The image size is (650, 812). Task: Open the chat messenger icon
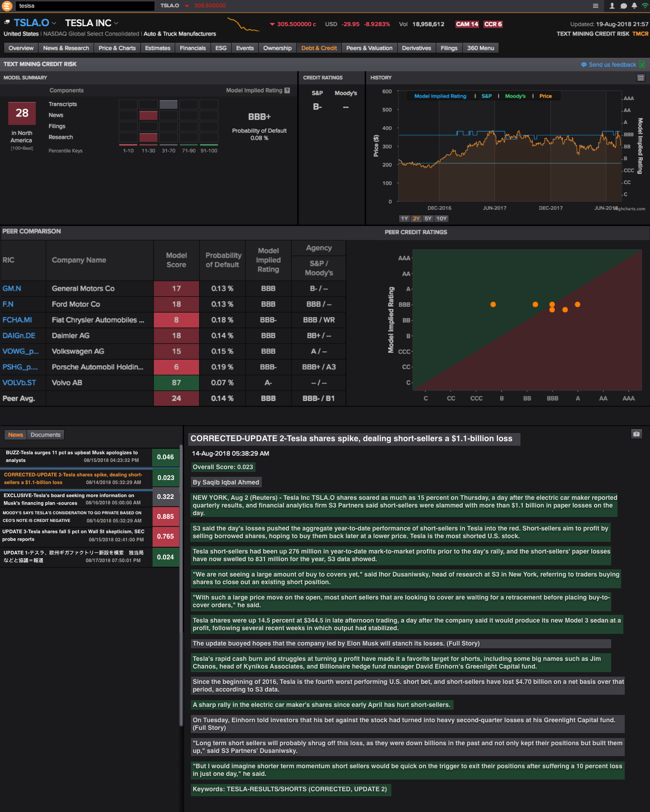click(623, 6)
